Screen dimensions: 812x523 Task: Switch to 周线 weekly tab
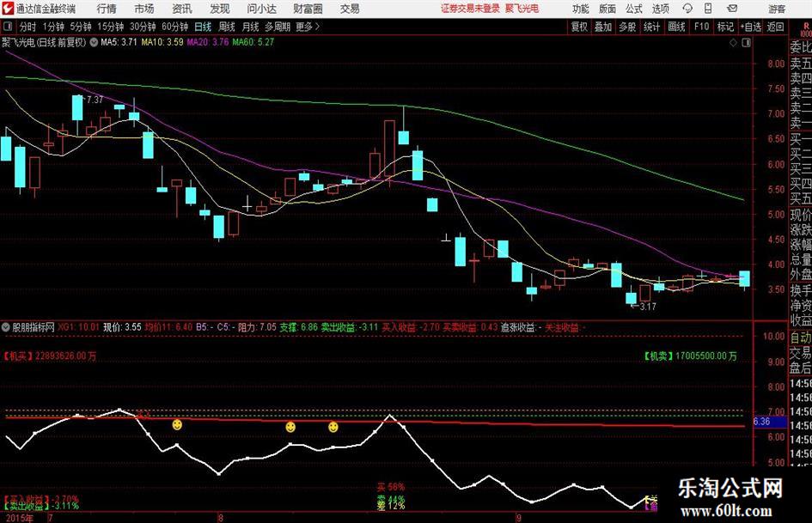coord(226,27)
